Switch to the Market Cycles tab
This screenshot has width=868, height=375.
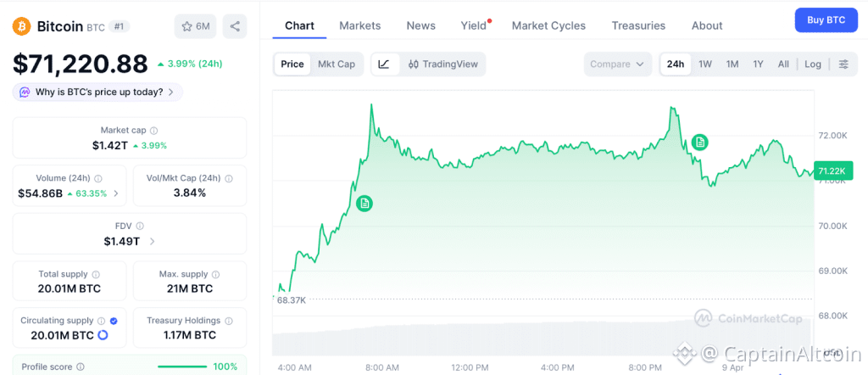click(548, 25)
